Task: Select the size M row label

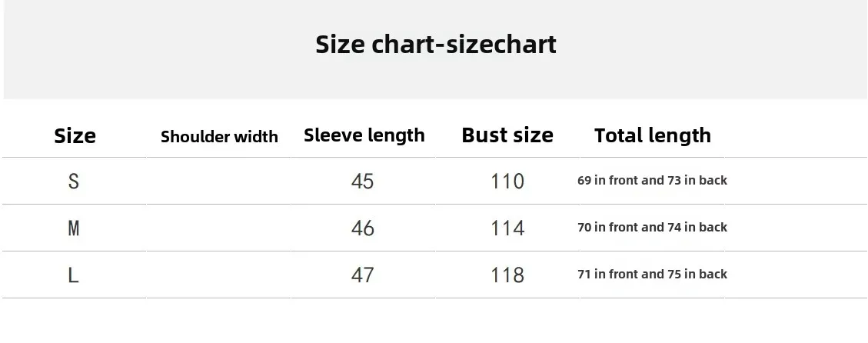Action: tap(74, 228)
